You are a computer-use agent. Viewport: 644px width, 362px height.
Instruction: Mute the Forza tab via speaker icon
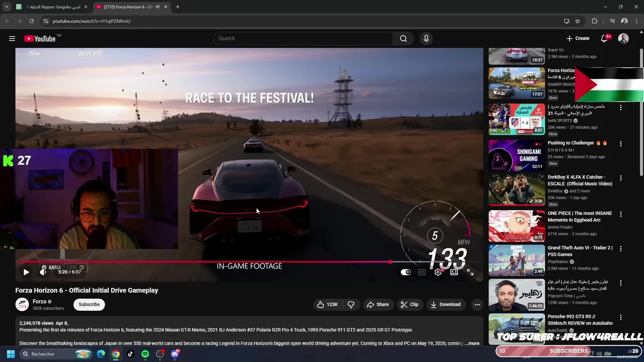click(x=157, y=7)
